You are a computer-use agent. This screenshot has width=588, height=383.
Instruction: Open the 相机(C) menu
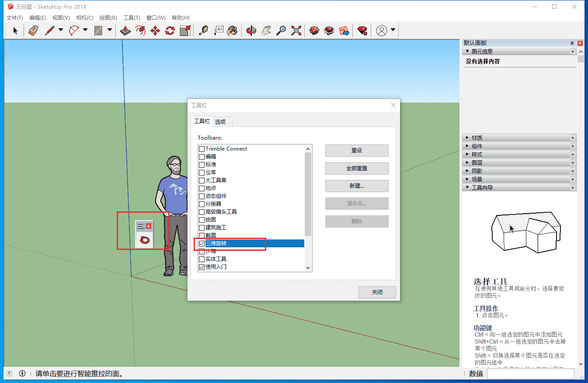pos(85,18)
